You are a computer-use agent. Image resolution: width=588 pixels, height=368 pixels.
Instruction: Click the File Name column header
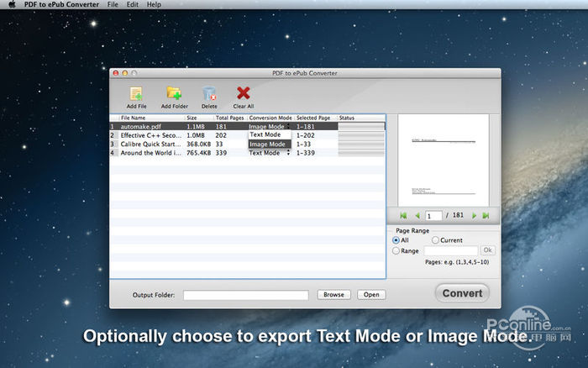tap(152, 118)
